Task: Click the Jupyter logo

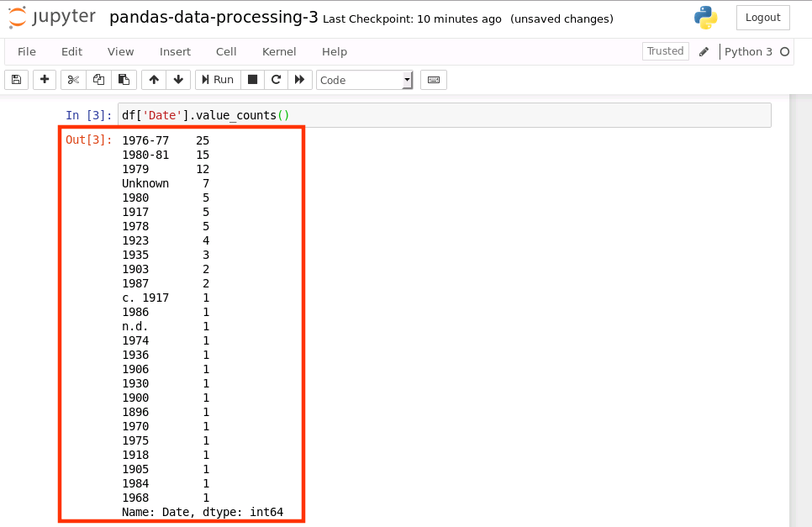Action: (52, 17)
